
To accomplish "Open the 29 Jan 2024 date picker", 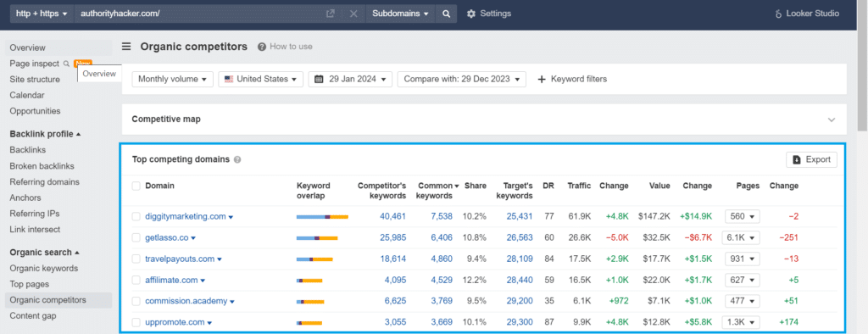I will coord(350,79).
